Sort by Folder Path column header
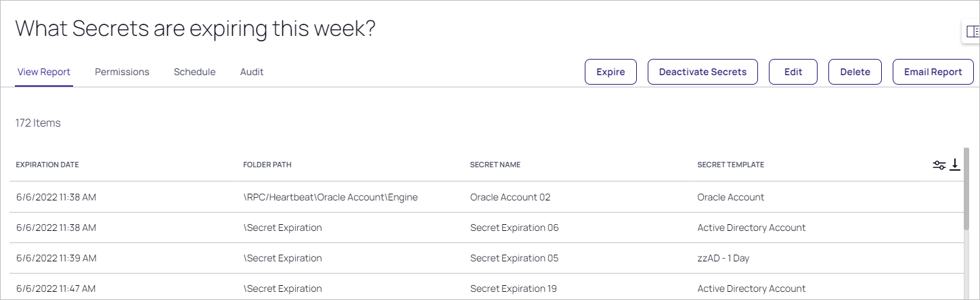This screenshot has height=300, width=980. tap(267, 165)
